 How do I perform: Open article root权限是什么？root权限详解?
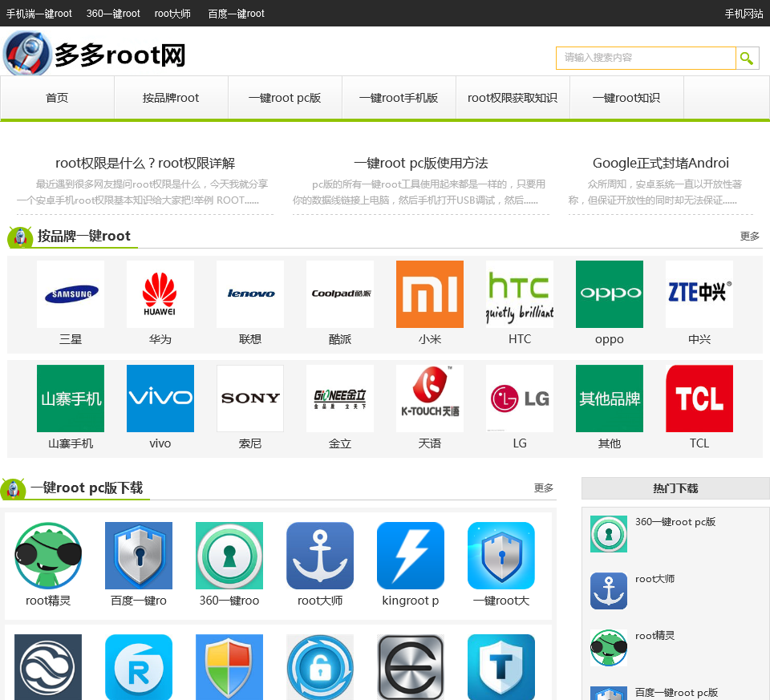click(x=145, y=163)
